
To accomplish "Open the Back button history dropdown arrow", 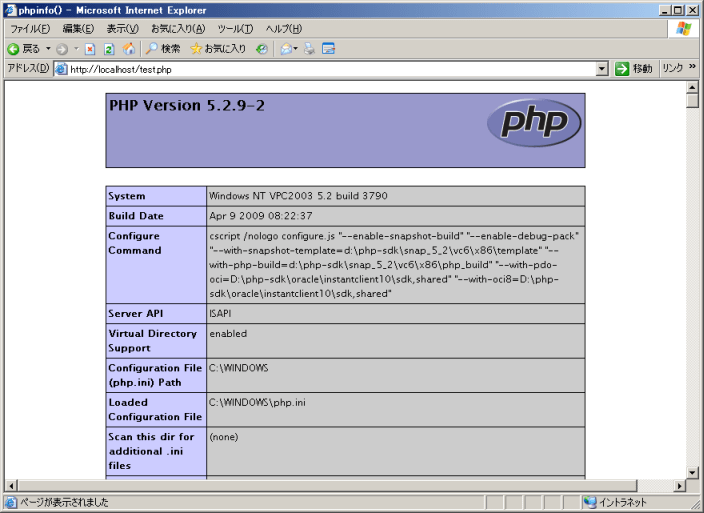I will [x=48, y=48].
